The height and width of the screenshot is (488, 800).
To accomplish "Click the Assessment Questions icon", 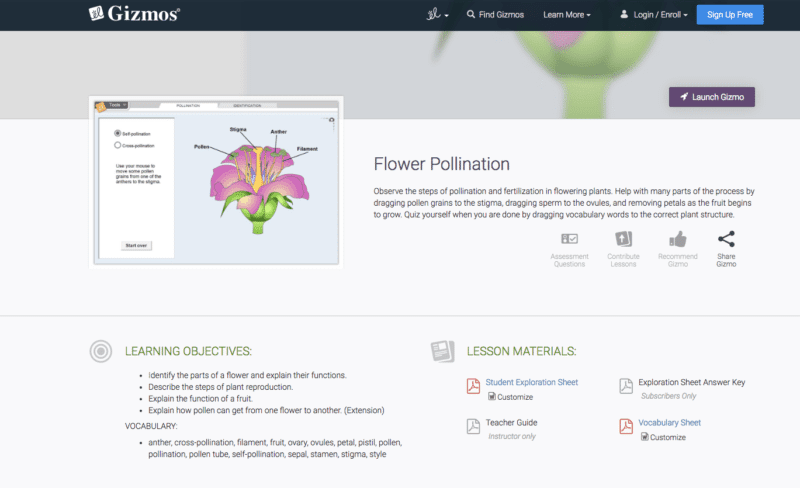I will pos(569,239).
